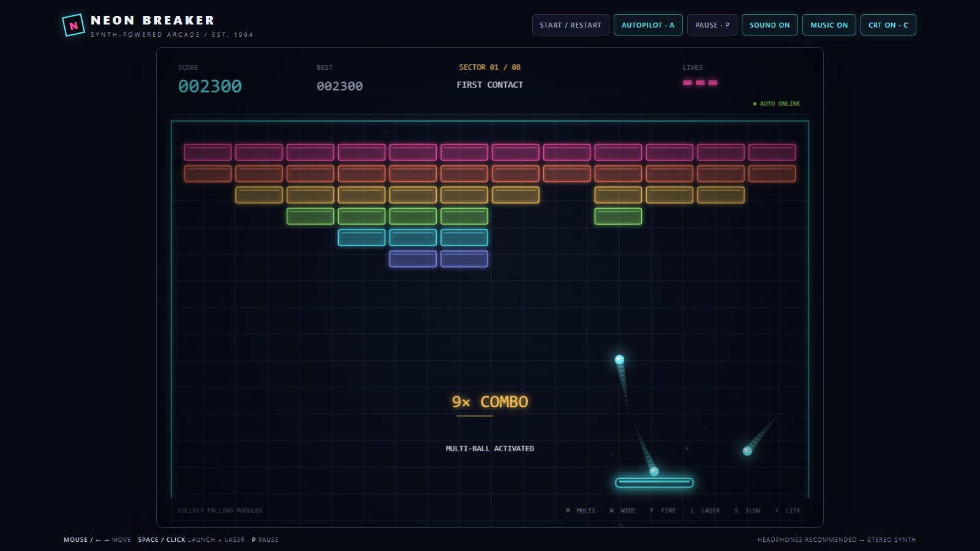Click the first pink brick in top row
Image resolution: width=980 pixels, height=551 pixels.
pyautogui.click(x=208, y=152)
